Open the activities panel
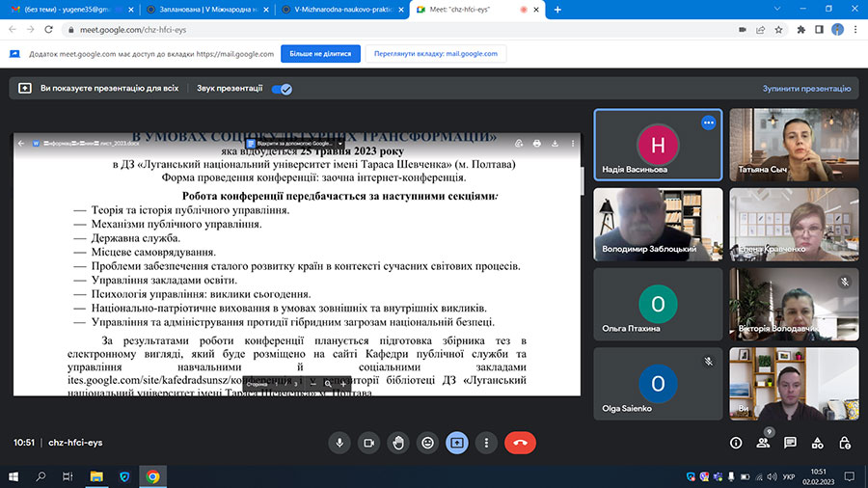The image size is (868, 488). pos(817,443)
